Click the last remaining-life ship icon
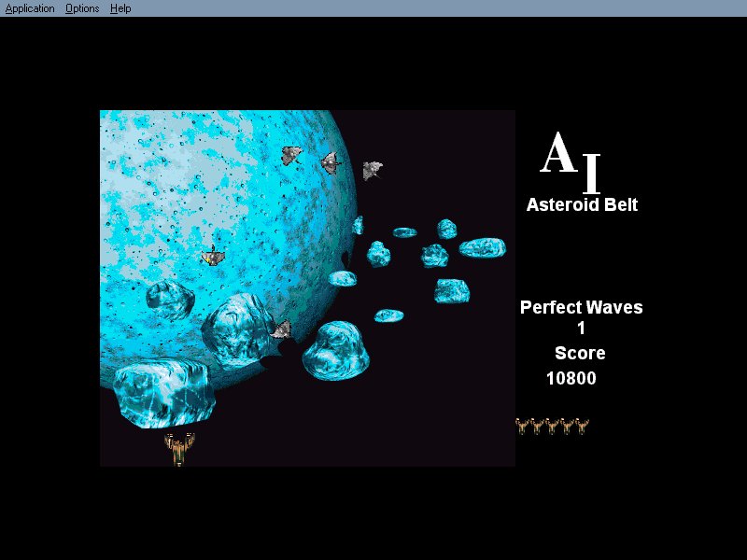Image resolution: width=747 pixels, height=560 pixels. click(x=582, y=426)
